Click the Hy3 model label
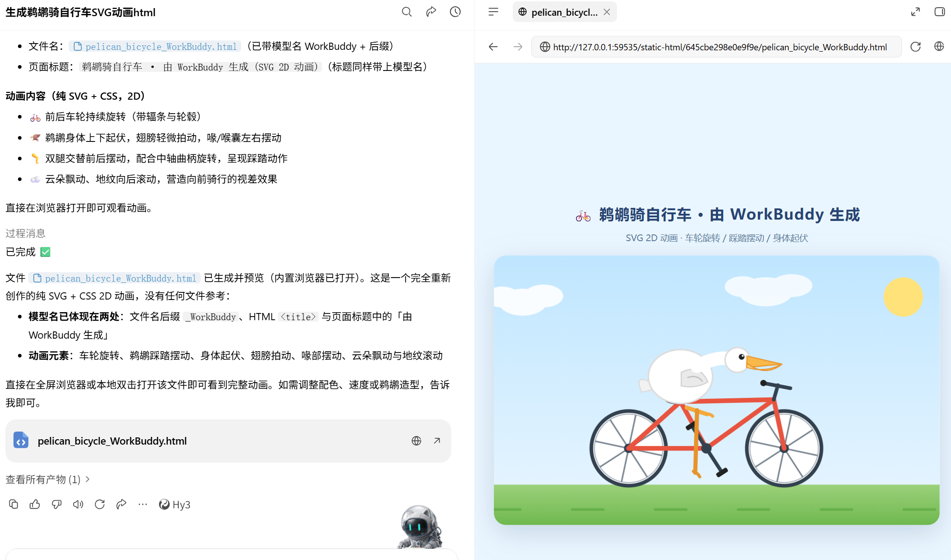Viewport: 951px width, 560px height. (x=175, y=505)
